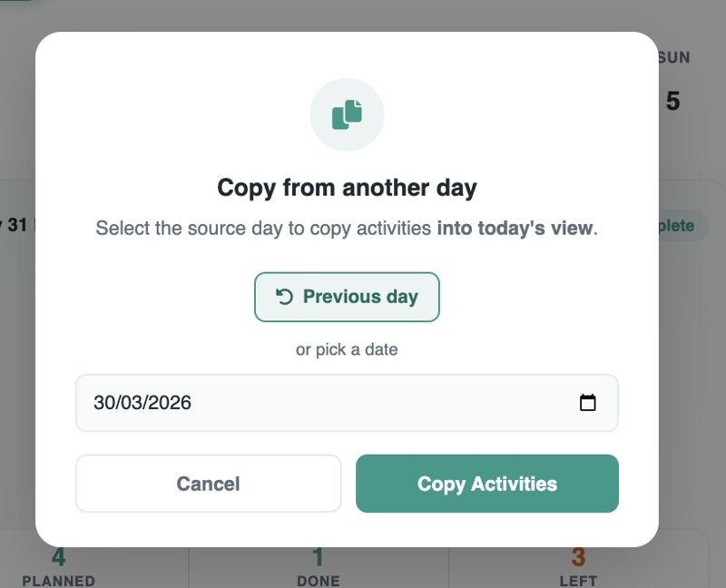
Task: Choose the SUN 5 day in week header
Action: (672, 86)
